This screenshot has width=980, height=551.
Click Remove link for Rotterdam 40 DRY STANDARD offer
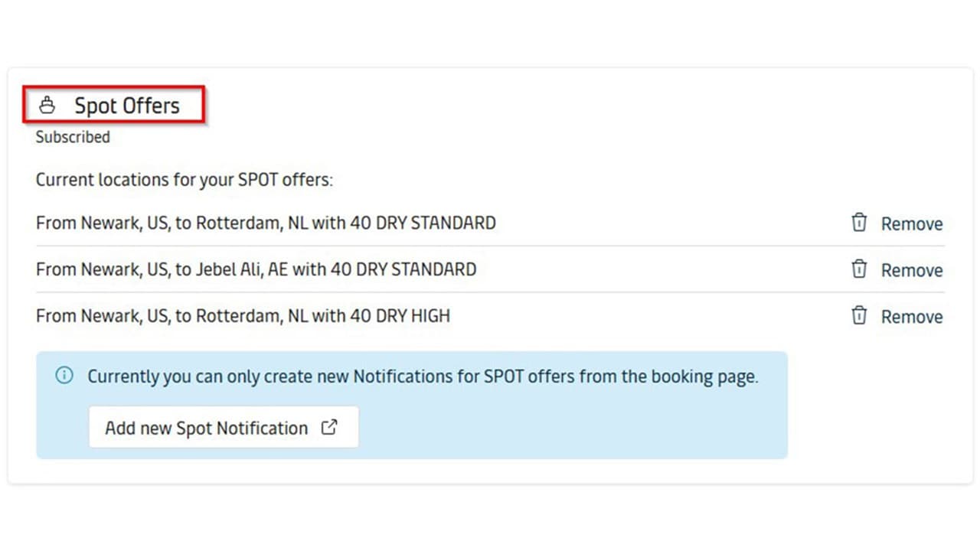point(911,224)
